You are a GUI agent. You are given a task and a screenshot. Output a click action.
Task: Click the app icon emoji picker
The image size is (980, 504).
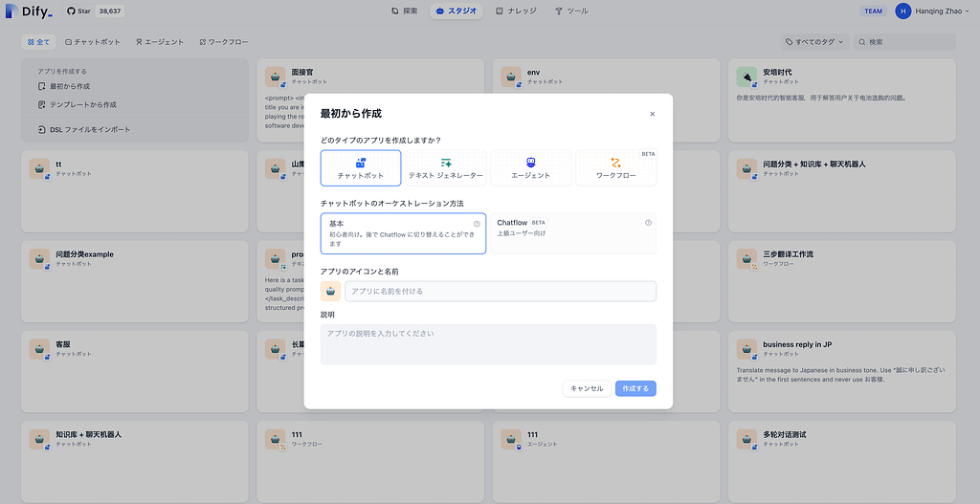pos(330,291)
